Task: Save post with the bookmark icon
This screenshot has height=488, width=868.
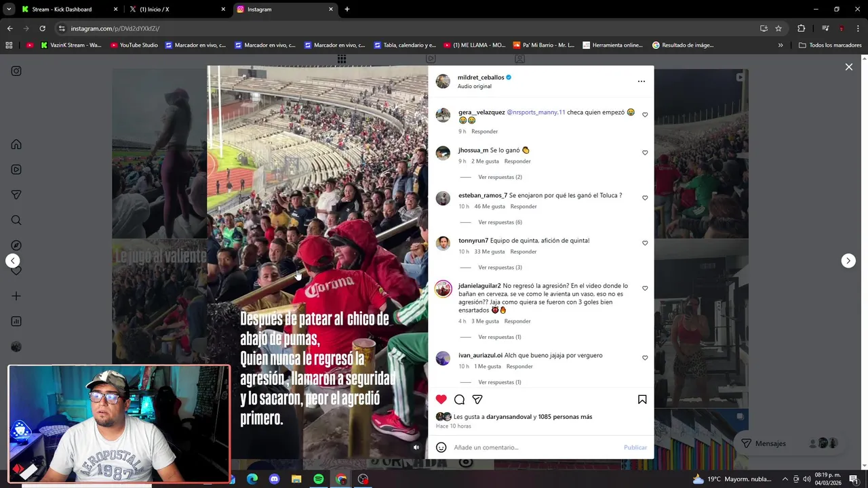Action: click(x=642, y=399)
